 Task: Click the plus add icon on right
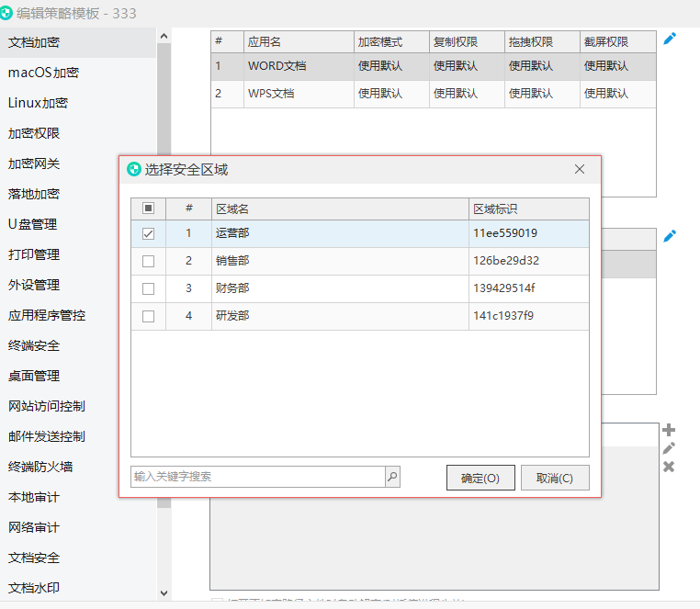coord(669,430)
